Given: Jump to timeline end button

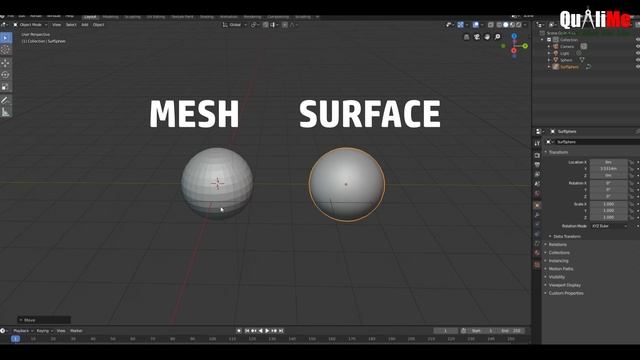Looking at the screenshot, I should [281, 331].
